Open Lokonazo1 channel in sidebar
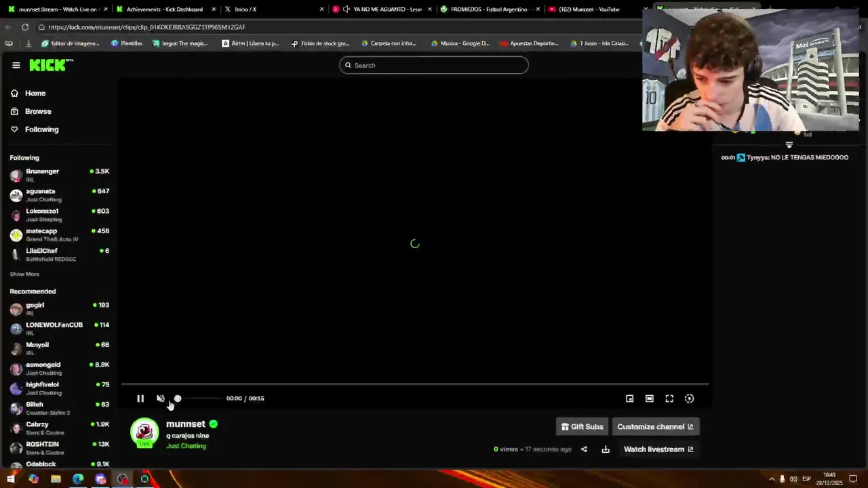This screenshot has width=868, height=488. coord(60,215)
